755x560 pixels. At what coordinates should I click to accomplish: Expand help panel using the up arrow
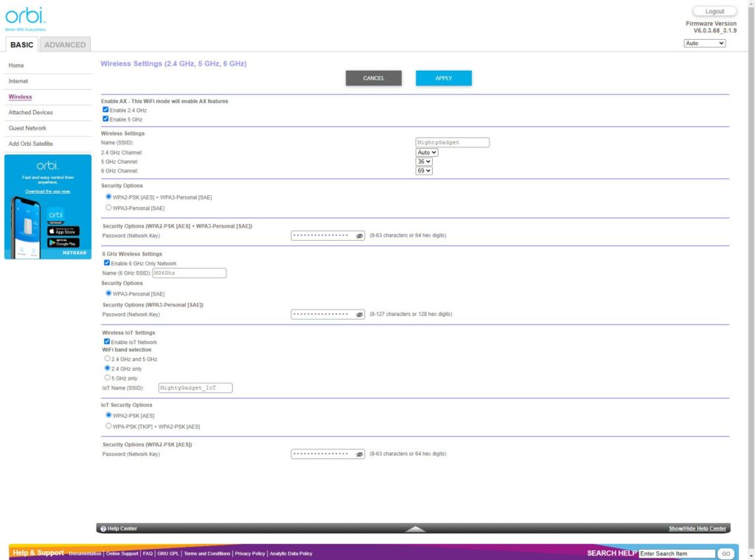[x=415, y=528]
